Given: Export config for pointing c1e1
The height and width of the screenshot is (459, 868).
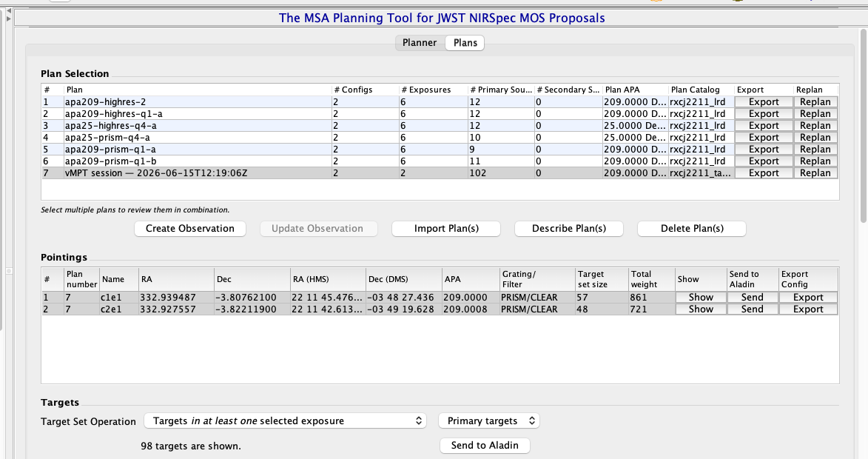Looking at the screenshot, I should [x=808, y=298].
